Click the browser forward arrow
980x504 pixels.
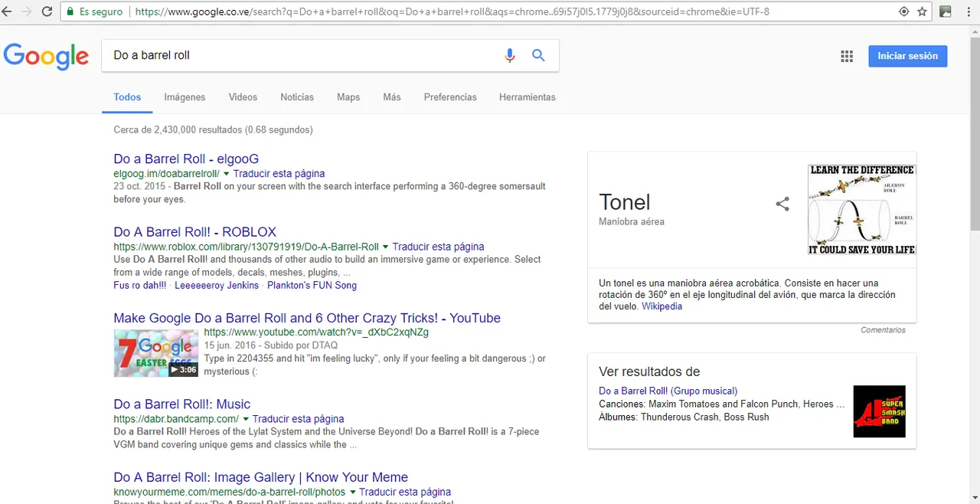[x=28, y=11]
